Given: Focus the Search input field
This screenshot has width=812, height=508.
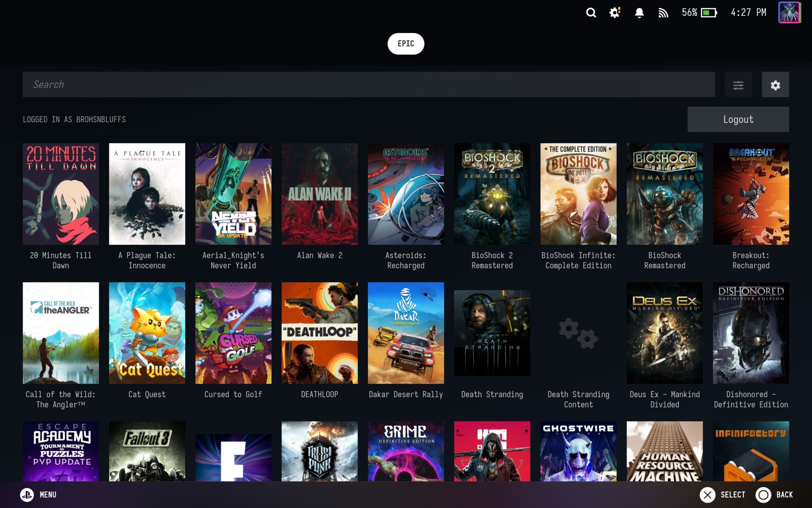Looking at the screenshot, I should point(369,85).
